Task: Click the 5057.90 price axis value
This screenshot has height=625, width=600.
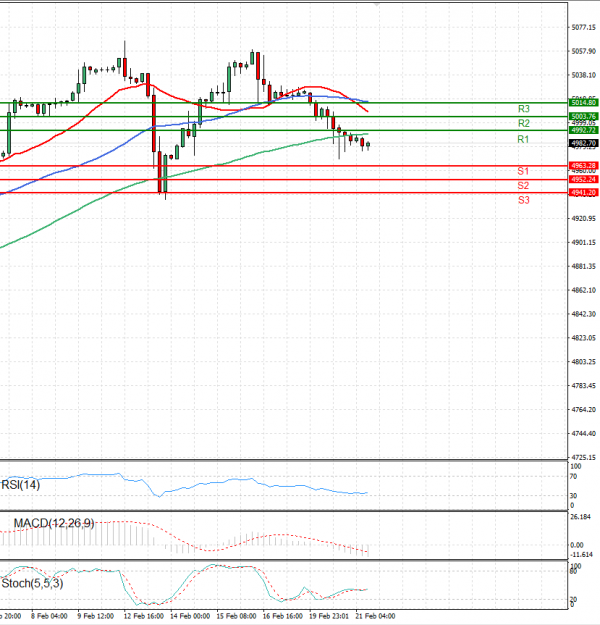Action: [584, 51]
